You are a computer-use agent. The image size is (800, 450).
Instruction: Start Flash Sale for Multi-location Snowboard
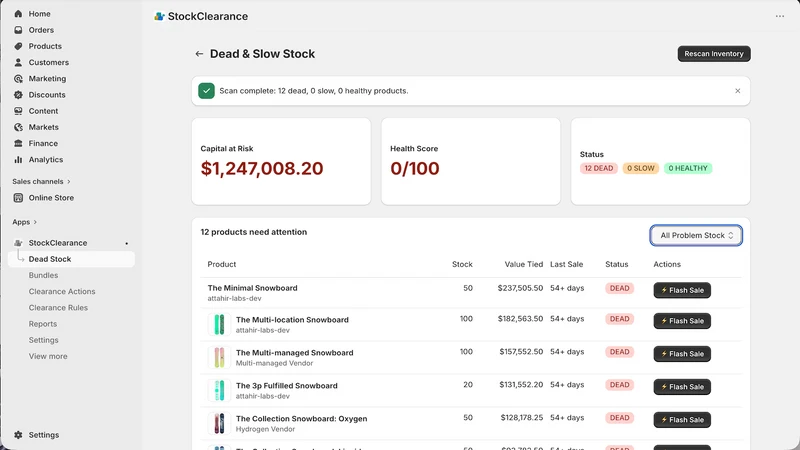pyautogui.click(x=682, y=321)
